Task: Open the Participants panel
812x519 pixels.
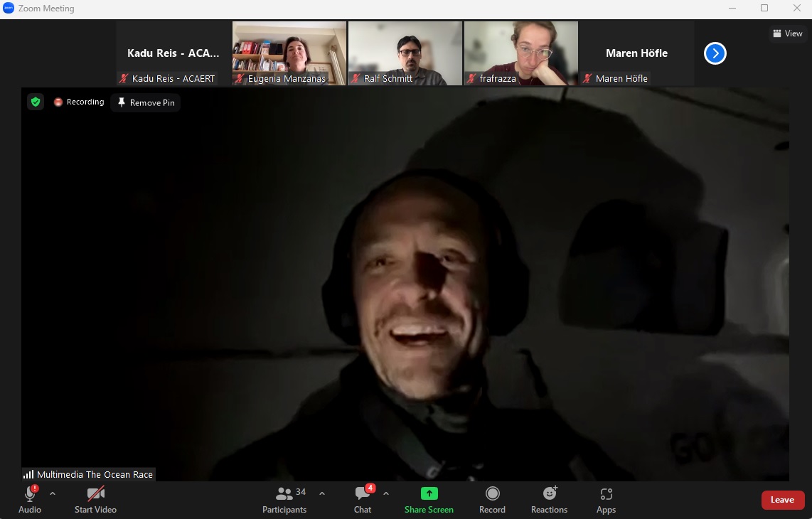Action: 284,499
